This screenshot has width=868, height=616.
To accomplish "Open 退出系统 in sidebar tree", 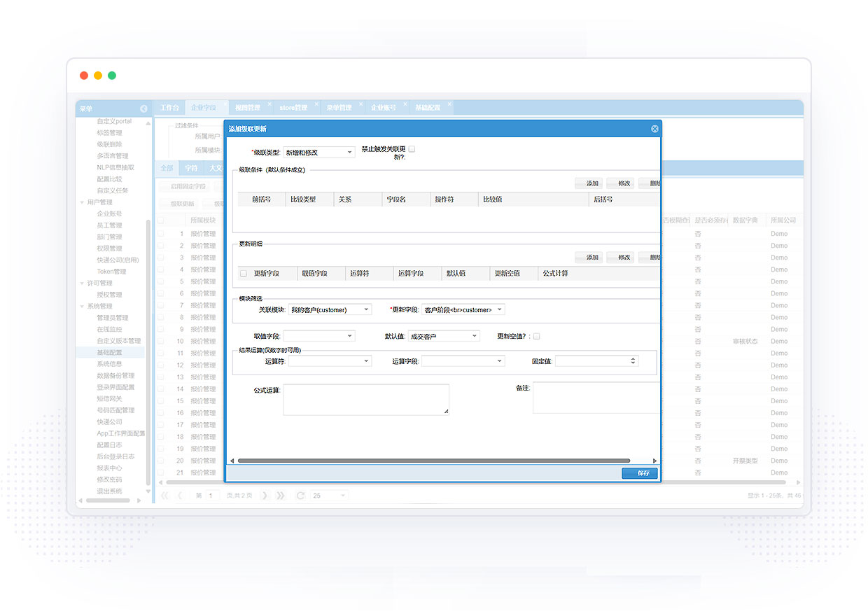I will point(109,491).
